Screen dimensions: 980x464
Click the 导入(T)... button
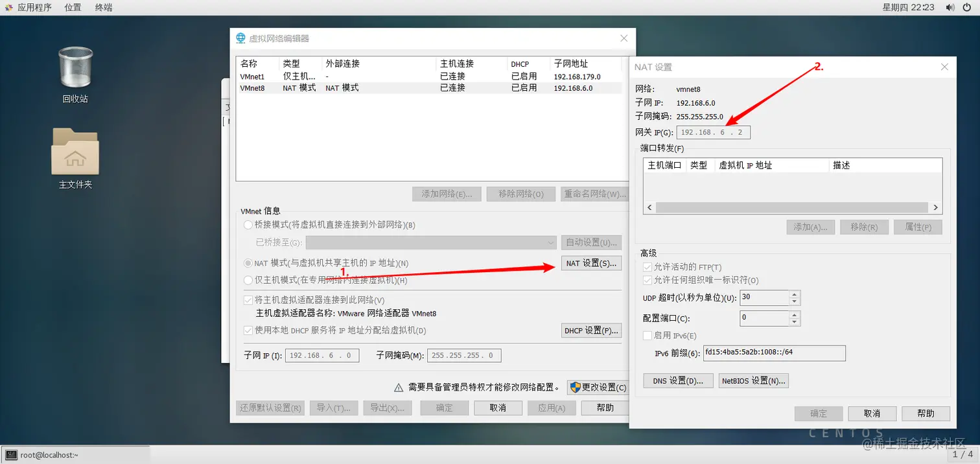pos(334,408)
